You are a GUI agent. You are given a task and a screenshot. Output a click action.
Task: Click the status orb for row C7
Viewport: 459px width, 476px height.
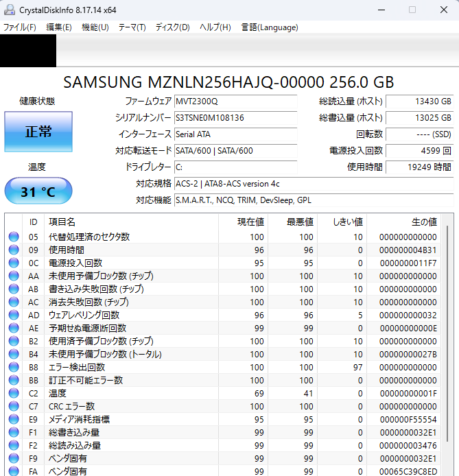(14, 407)
